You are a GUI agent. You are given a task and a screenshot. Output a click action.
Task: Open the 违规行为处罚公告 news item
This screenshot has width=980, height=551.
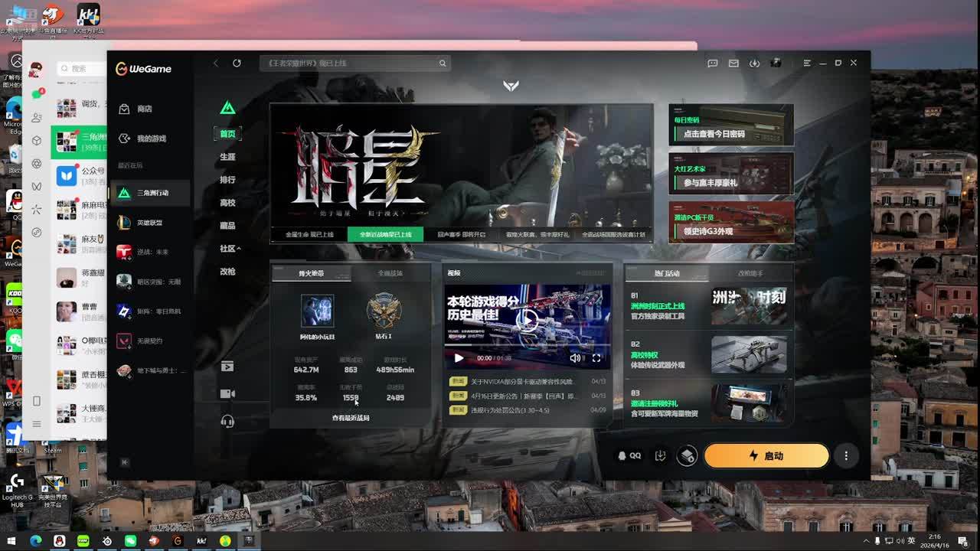point(528,410)
